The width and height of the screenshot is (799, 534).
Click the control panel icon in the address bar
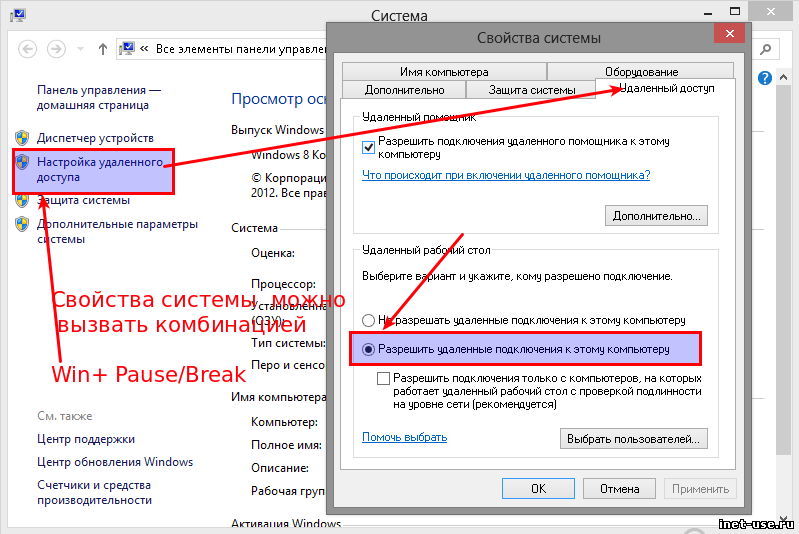pyautogui.click(x=127, y=49)
